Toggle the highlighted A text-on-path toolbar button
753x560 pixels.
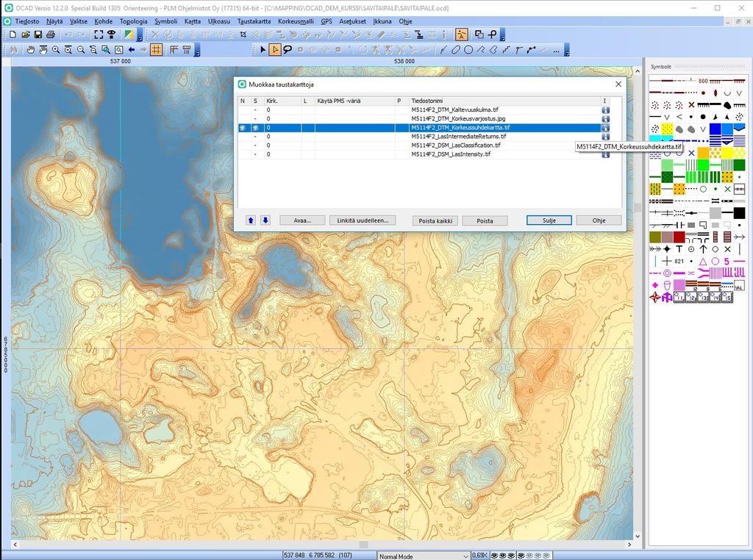tap(462, 35)
